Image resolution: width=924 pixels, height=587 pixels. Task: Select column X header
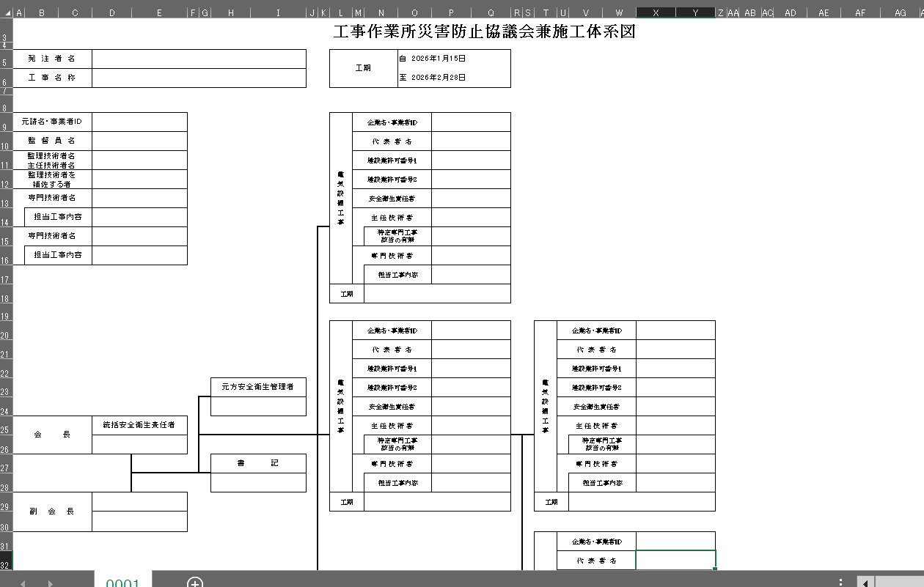click(655, 12)
